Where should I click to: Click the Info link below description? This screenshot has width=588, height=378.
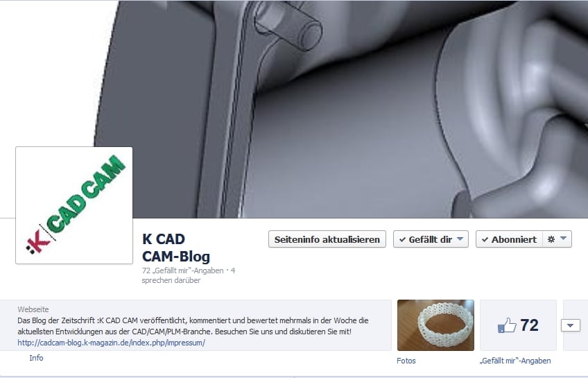pos(36,358)
